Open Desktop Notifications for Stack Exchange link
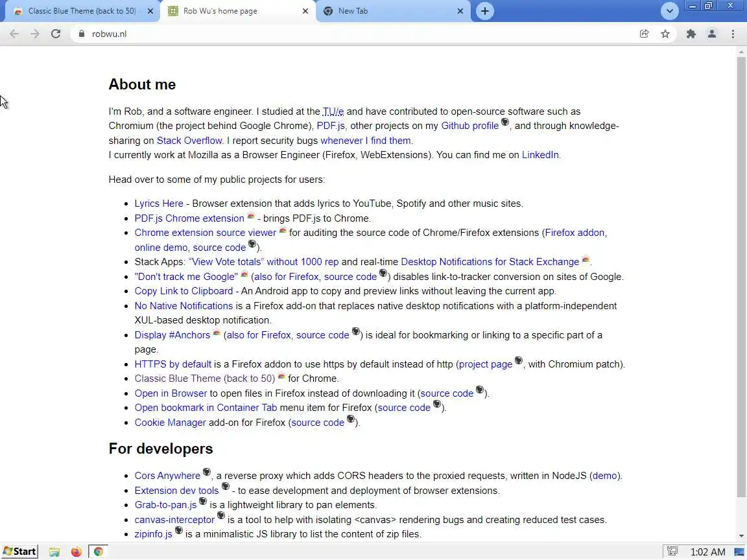 tap(490, 262)
